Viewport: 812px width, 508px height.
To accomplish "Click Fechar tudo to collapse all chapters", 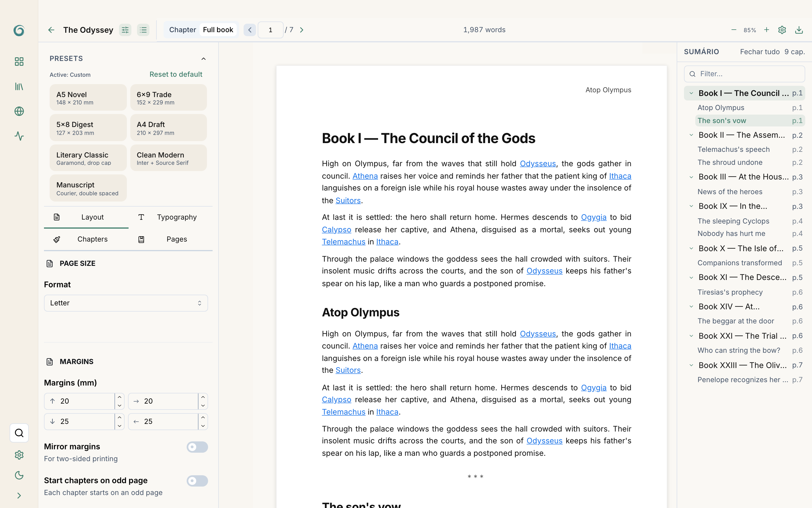I will click(760, 52).
